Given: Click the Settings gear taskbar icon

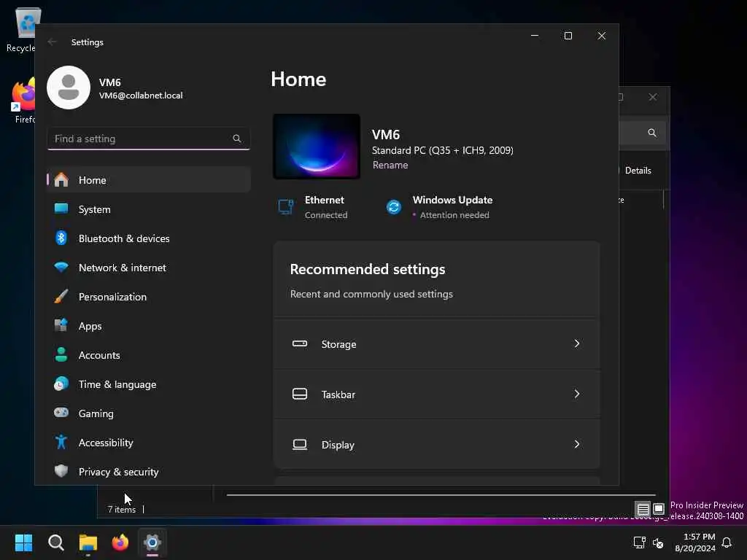Looking at the screenshot, I should [152, 542].
